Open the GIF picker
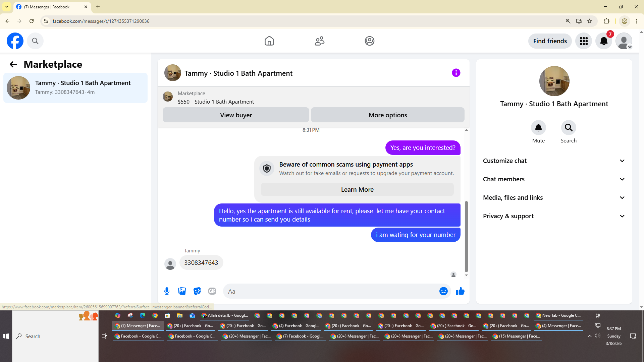 point(212,291)
